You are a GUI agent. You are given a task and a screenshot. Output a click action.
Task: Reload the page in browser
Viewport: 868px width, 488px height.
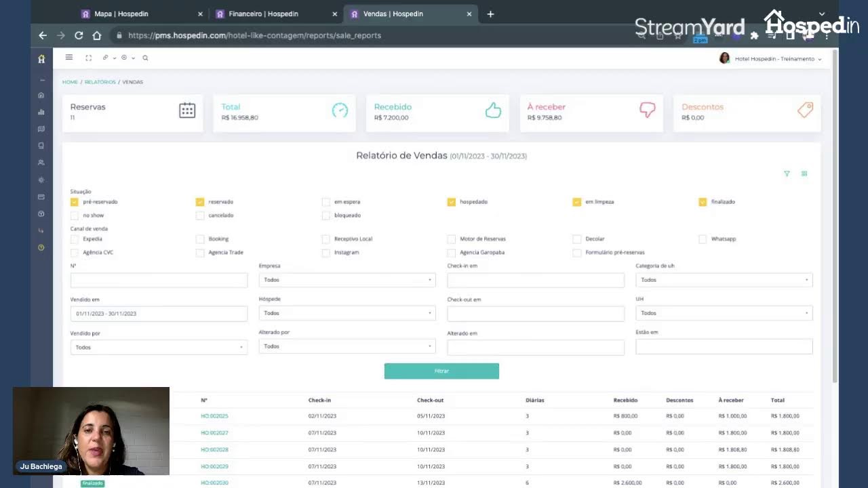[x=79, y=35]
